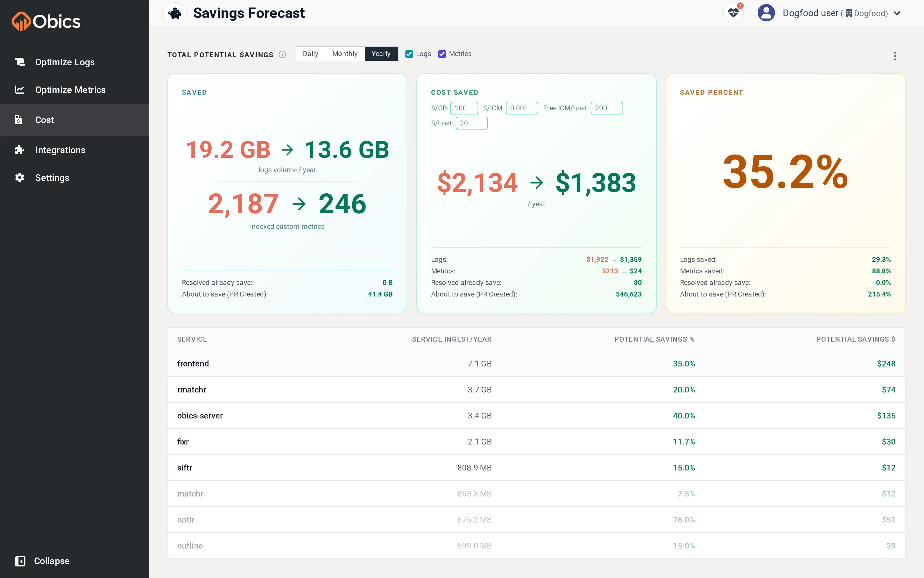Open the frontend service row
Image resolution: width=924 pixels, height=578 pixels.
click(536, 364)
